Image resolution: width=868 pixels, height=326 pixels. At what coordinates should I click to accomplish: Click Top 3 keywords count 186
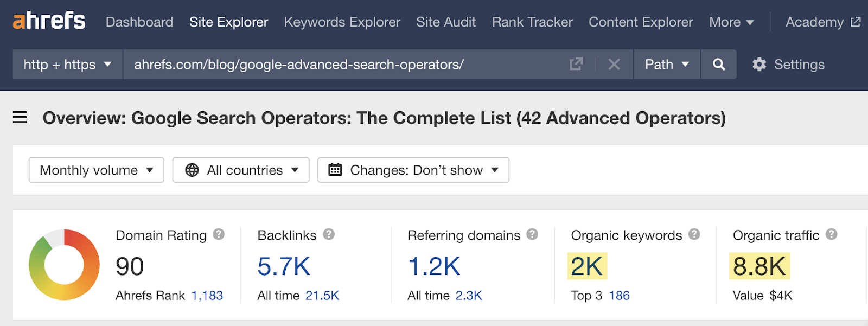(619, 296)
